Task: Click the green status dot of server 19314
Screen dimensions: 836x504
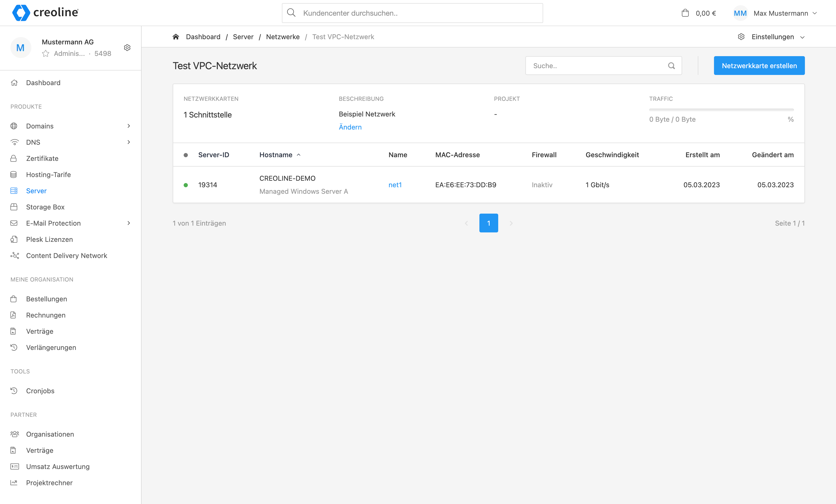Action: (x=185, y=185)
